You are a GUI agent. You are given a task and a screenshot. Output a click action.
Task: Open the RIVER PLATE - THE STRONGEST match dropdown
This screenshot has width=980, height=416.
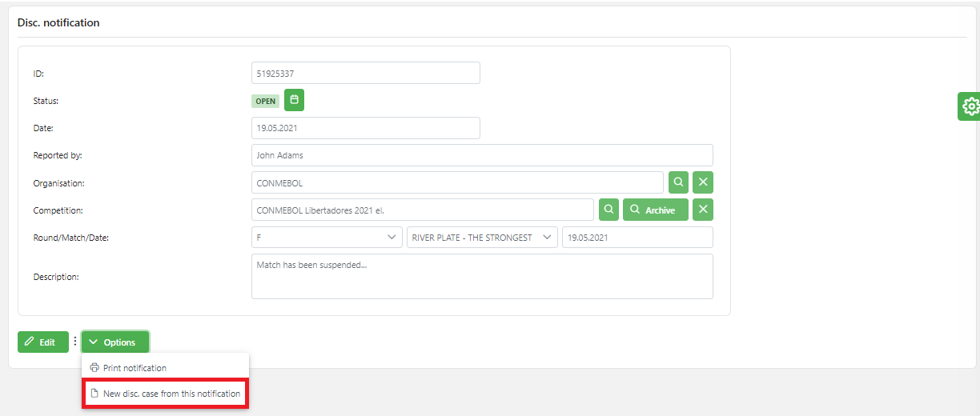(482, 238)
